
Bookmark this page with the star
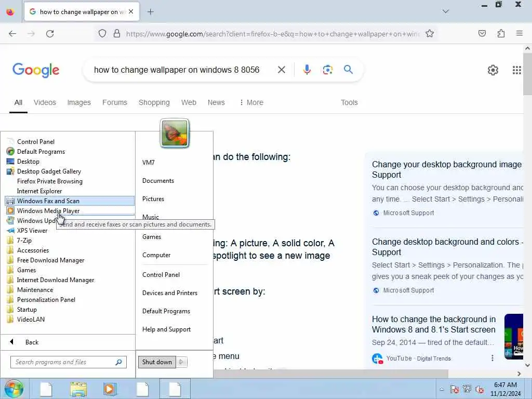430,34
